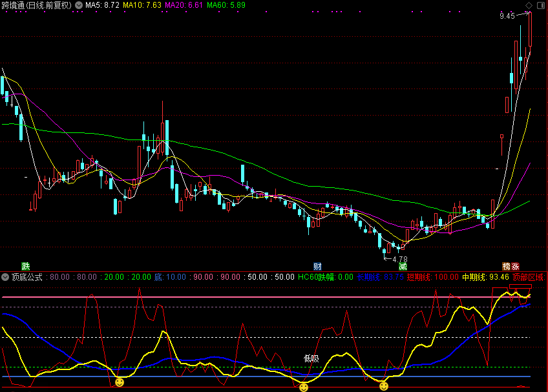The image size is (548, 392).
Task: Toggle the side panel icon at top right
Action: point(541,5)
